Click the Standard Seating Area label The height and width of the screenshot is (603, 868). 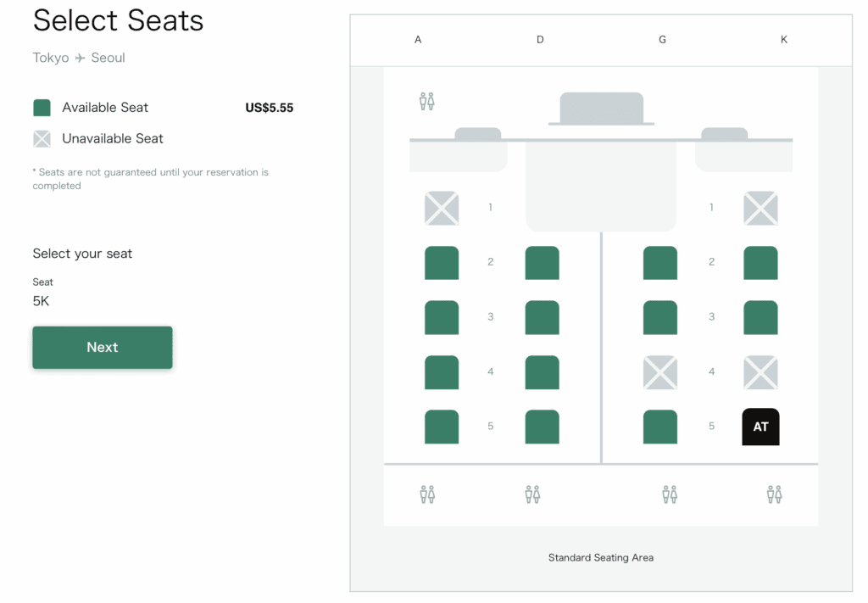pos(601,558)
